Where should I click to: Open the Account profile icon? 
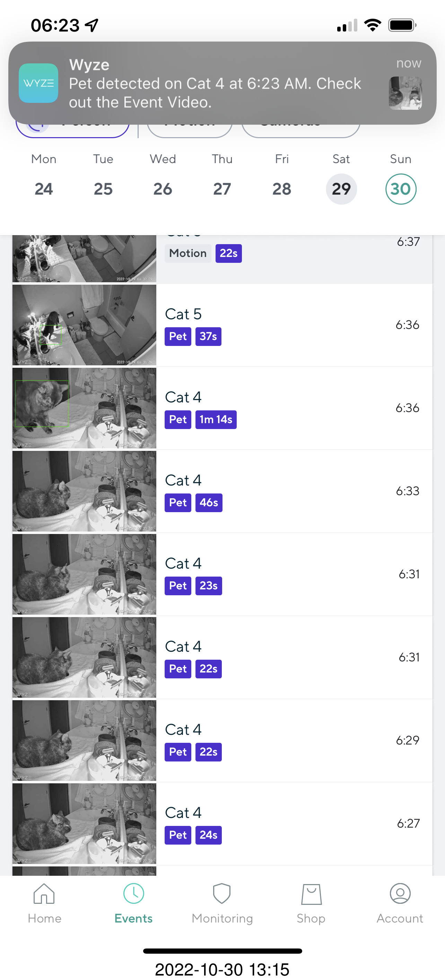(x=400, y=893)
